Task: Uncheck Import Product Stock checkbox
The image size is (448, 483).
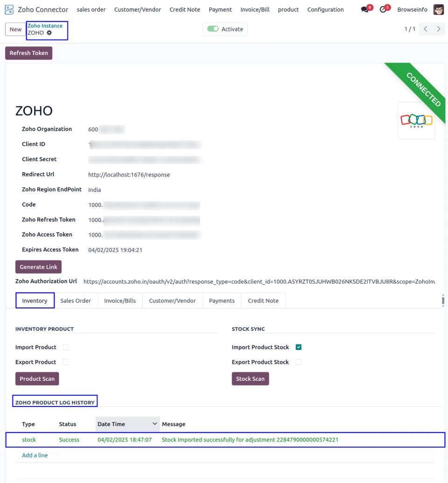Action: (299, 347)
